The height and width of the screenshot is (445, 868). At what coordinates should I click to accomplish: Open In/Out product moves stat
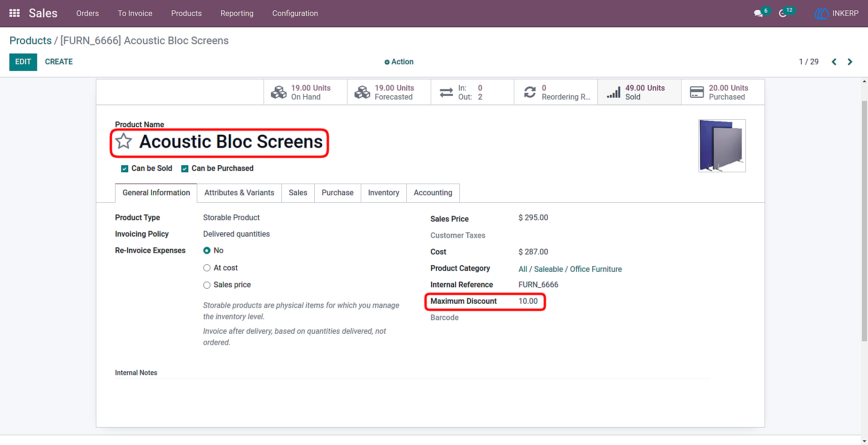[473, 92]
